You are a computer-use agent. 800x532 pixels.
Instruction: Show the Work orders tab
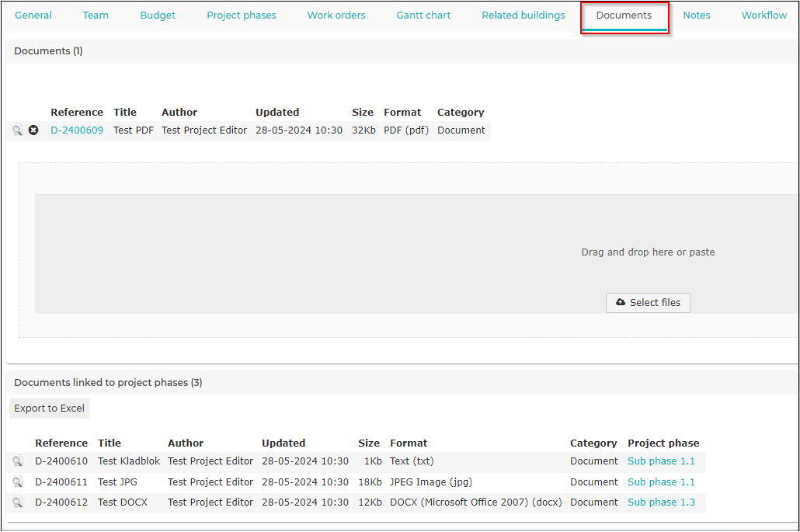(336, 16)
